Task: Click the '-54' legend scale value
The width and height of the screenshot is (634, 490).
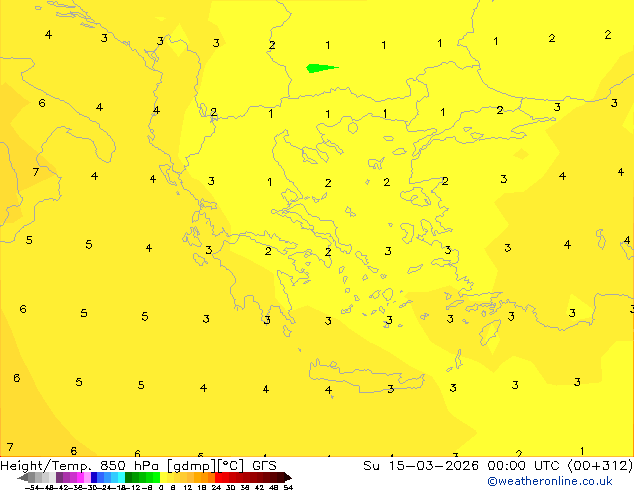Action: [x=32, y=488]
